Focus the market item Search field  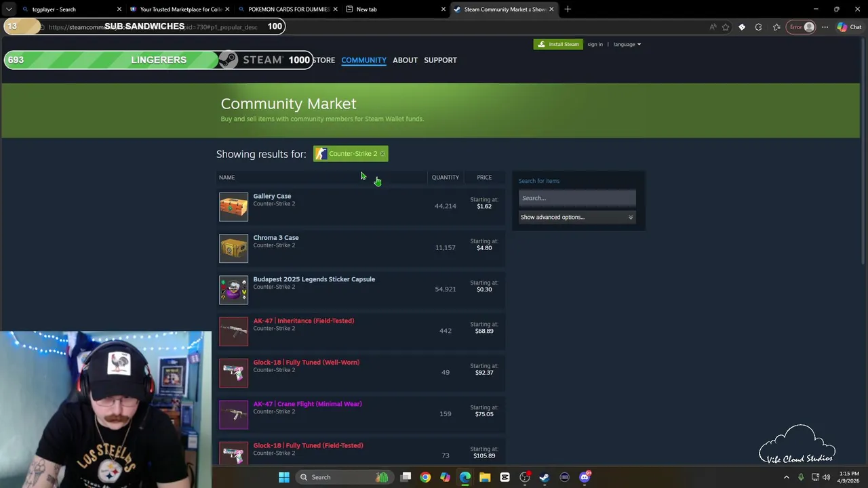point(577,198)
